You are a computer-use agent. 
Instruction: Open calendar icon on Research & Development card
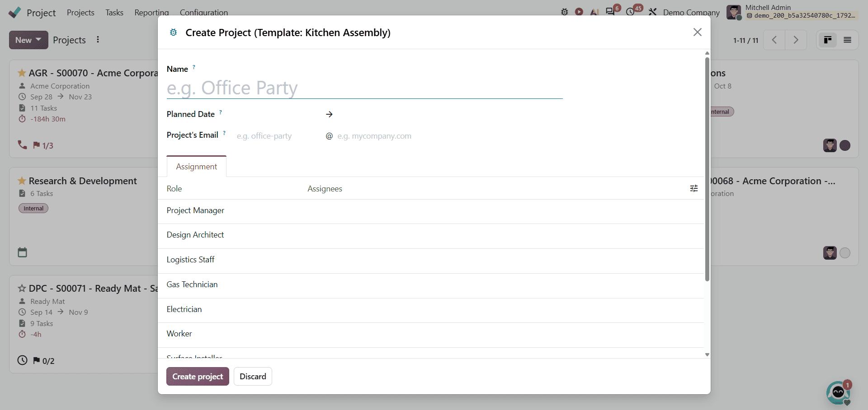point(23,252)
